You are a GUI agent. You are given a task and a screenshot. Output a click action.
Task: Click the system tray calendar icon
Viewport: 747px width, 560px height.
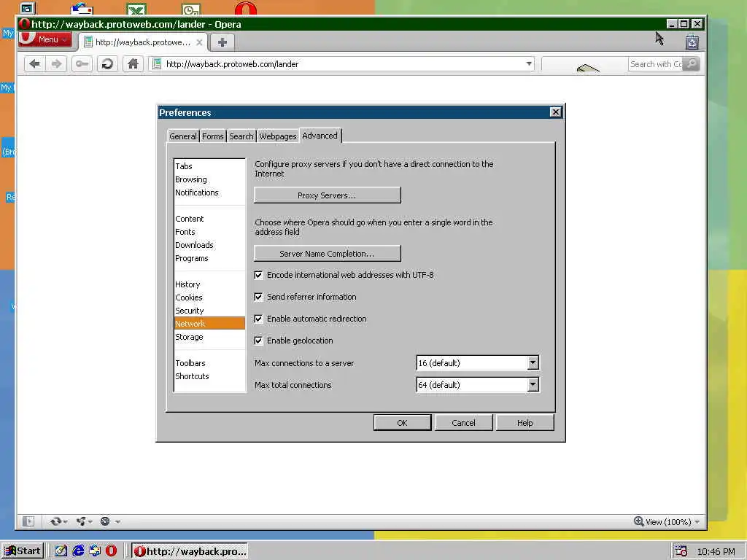(681, 551)
